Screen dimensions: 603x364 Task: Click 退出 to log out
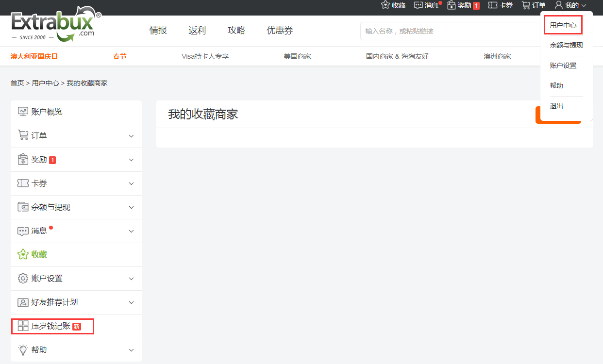click(x=556, y=106)
